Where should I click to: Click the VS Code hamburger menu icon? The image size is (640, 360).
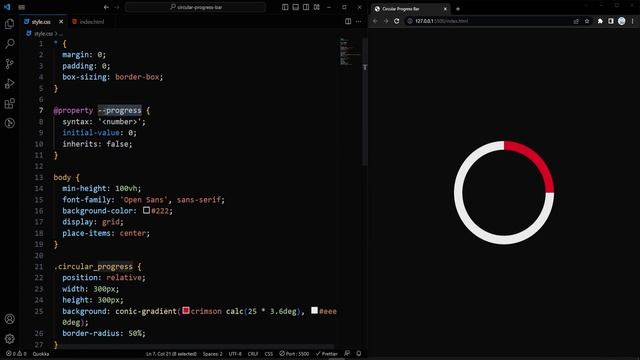click(22, 7)
